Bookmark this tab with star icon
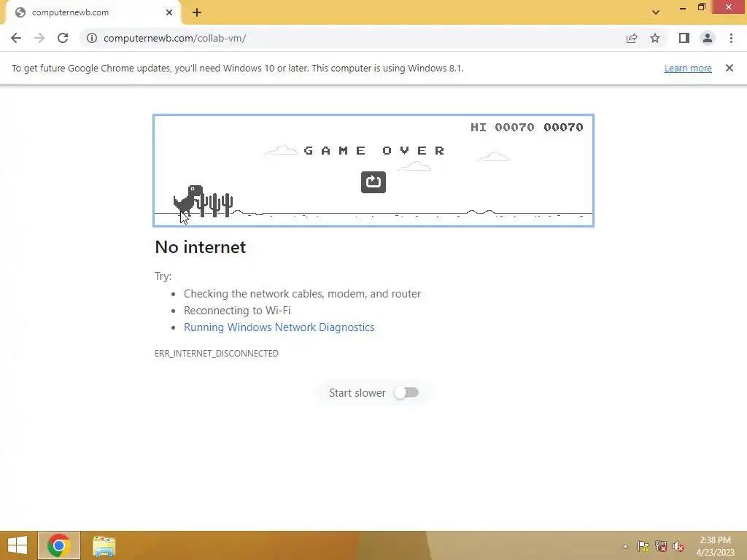Screen dimensions: 747x560 click(x=655, y=38)
